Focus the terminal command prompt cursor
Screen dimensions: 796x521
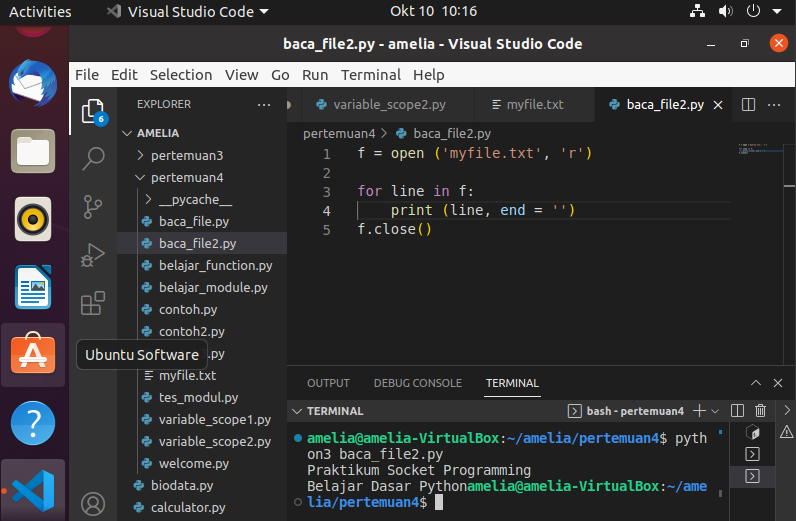click(439, 502)
